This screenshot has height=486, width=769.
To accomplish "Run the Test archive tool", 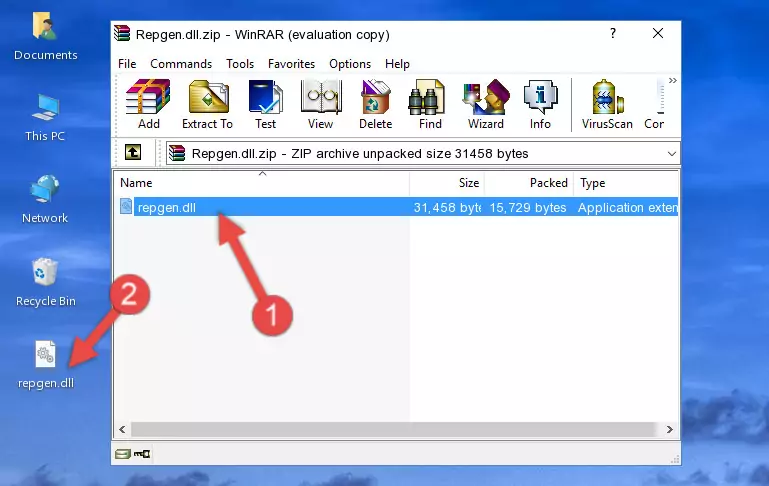I will pyautogui.click(x=265, y=104).
